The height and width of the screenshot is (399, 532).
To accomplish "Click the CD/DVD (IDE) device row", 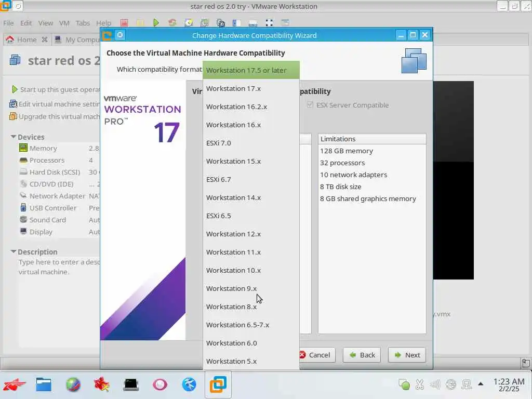I will [x=59, y=184].
